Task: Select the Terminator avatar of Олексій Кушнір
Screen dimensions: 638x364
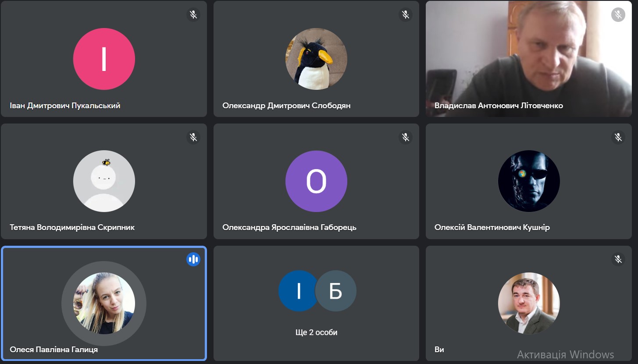Action: click(529, 181)
